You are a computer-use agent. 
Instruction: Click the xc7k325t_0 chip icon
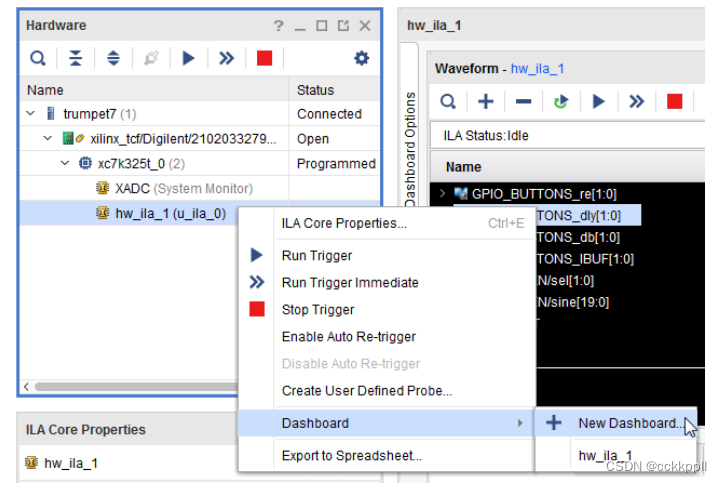click(x=85, y=163)
